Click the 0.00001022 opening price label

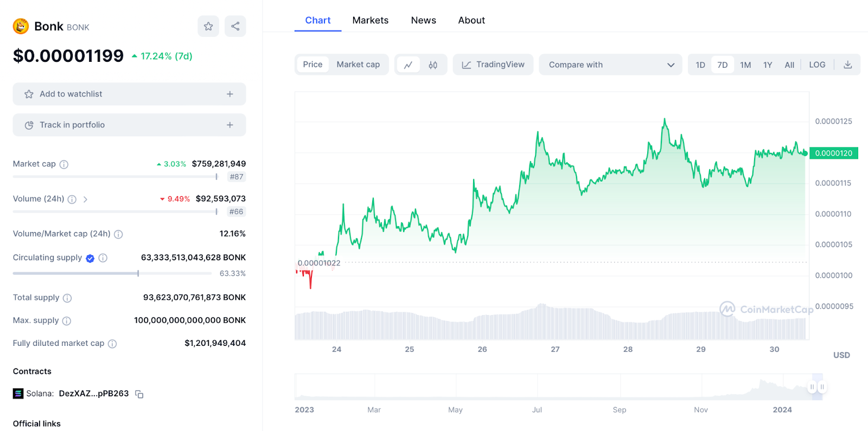[x=319, y=263]
